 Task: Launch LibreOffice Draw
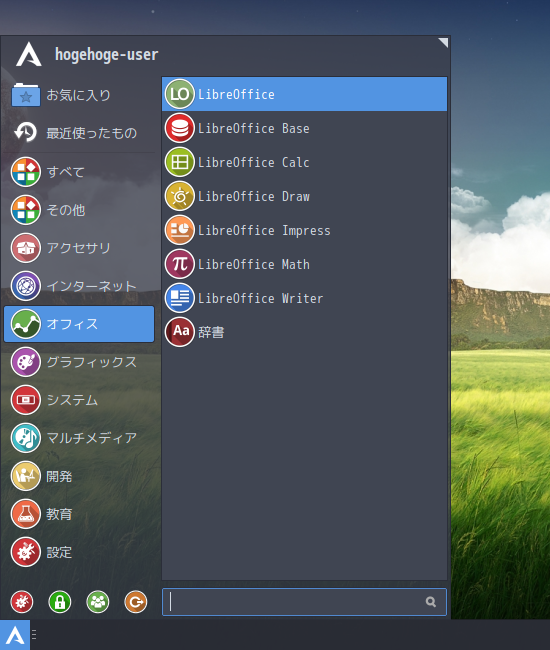[304, 196]
